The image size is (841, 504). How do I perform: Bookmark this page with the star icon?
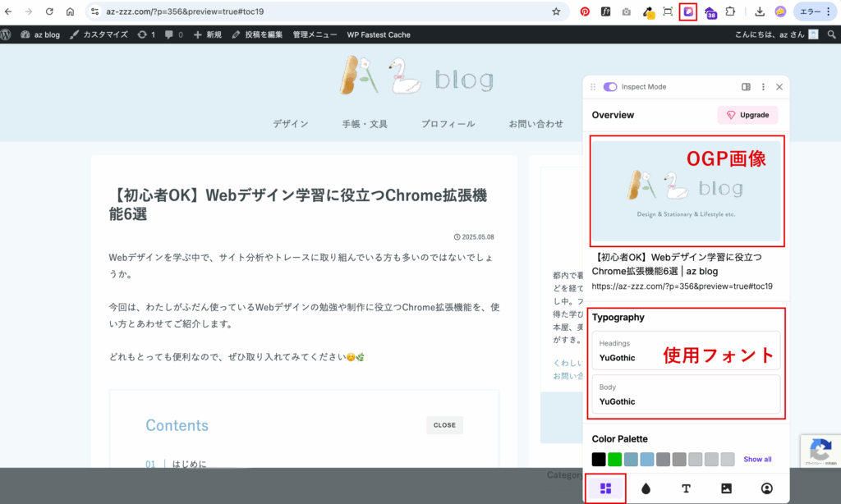[556, 12]
